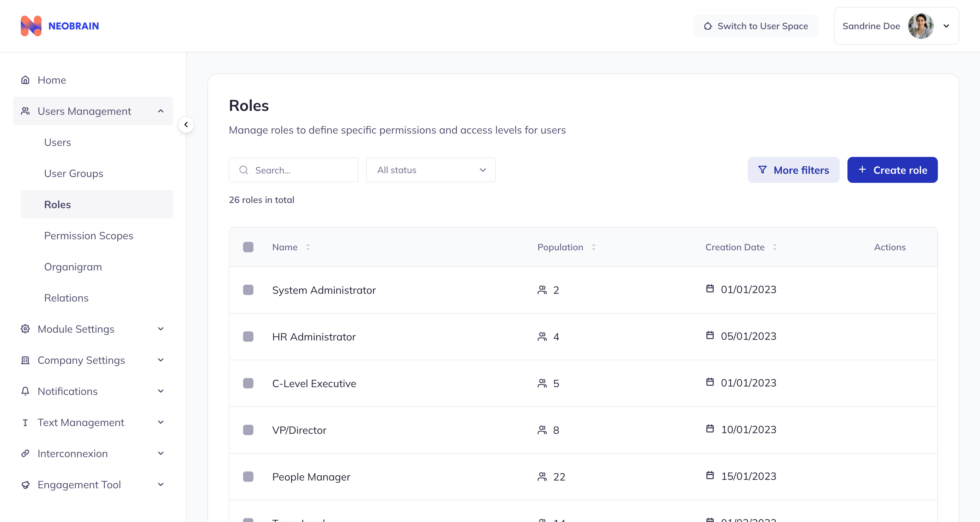Open Module Settings via its gear icon
980x522 pixels.
pyautogui.click(x=25, y=328)
